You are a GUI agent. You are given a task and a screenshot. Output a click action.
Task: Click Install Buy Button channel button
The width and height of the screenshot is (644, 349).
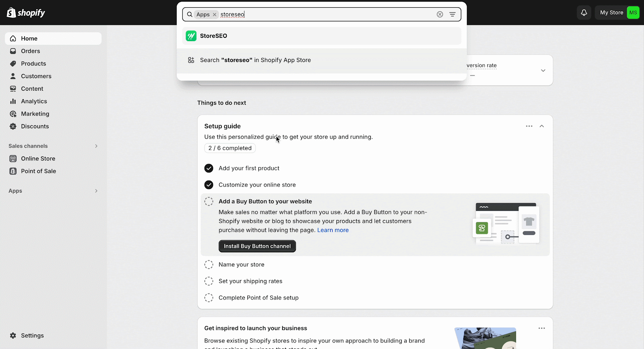point(257,246)
